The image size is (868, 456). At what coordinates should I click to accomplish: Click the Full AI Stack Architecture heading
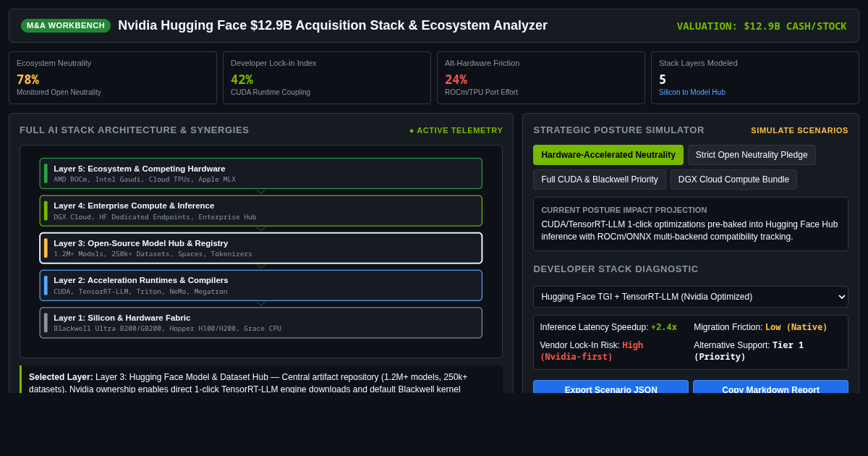coord(135,130)
